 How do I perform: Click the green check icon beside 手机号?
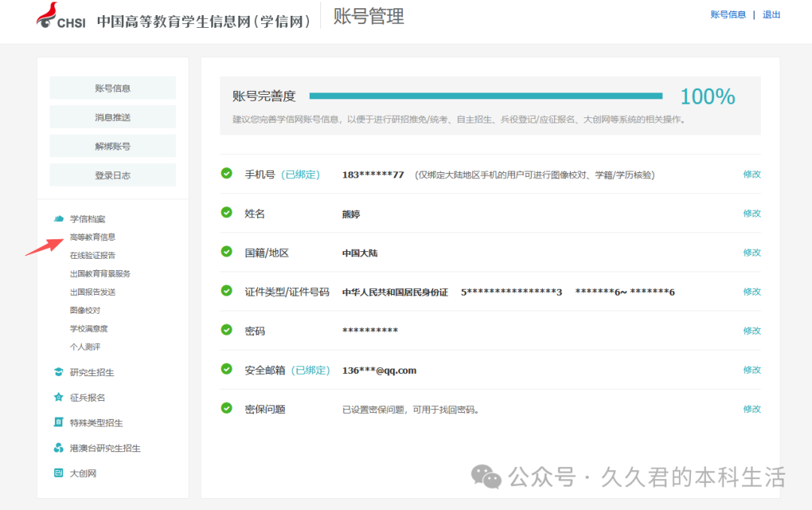tap(226, 173)
